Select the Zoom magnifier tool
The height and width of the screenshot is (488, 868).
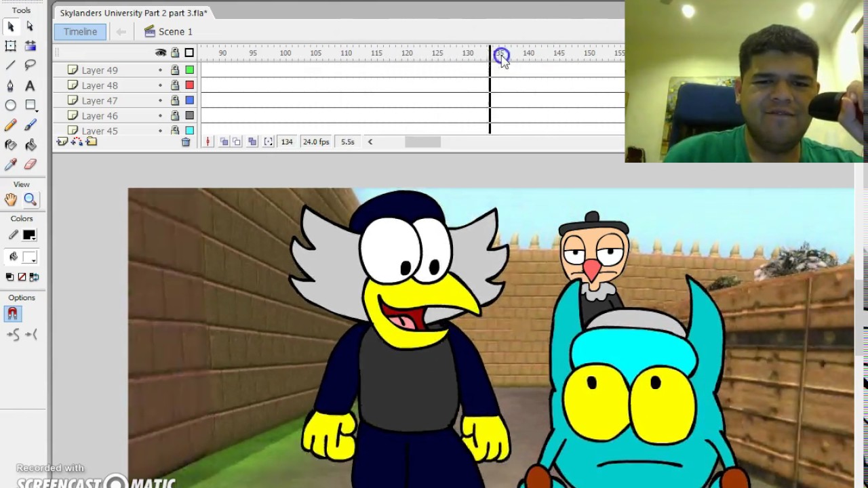[30, 199]
